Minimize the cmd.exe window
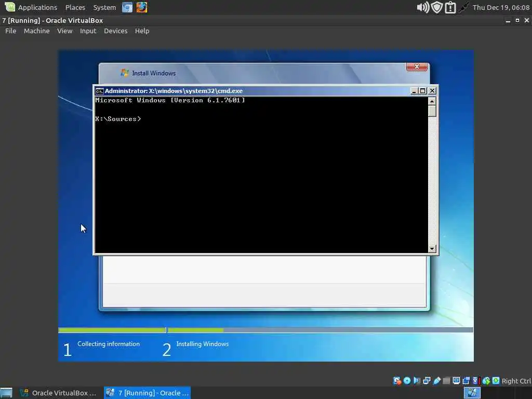This screenshot has height=399, width=532. tap(414, 90)
